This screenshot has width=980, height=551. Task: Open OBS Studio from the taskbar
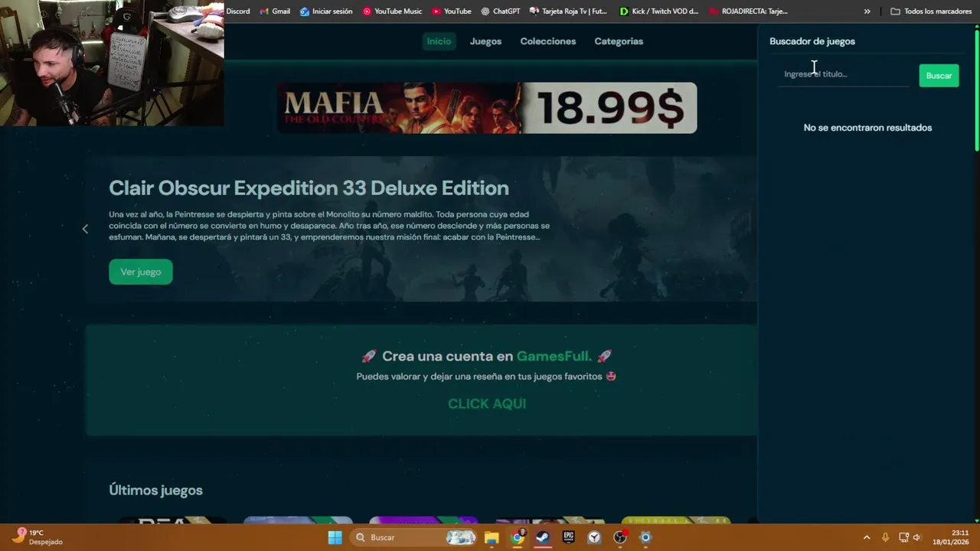click(620, 537)
